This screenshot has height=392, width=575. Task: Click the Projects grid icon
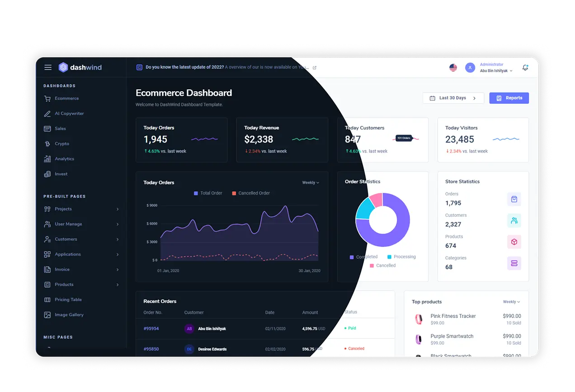pyautogui.click(x=47, y=209)
